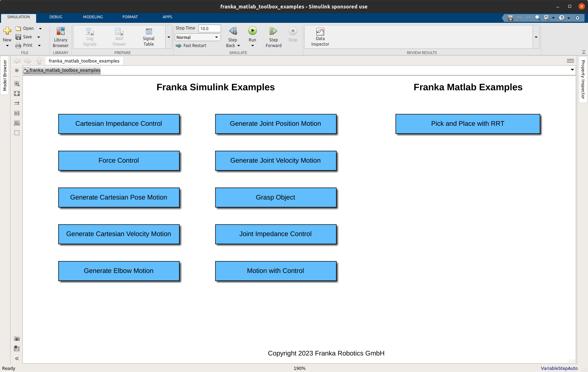Click the Help question mark icon
Screen dimensions: 588x372
(562, 18)
